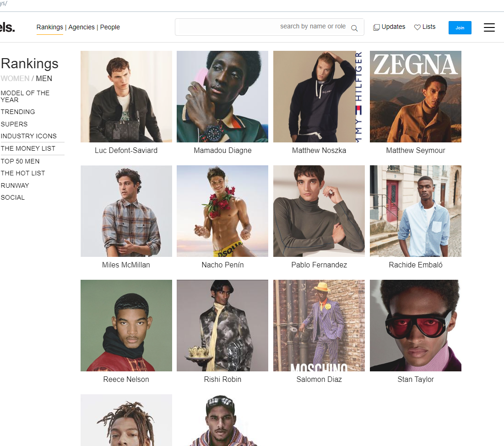Click the Salomon Diaz name link
Screen dimensions: 504x446
319,380
